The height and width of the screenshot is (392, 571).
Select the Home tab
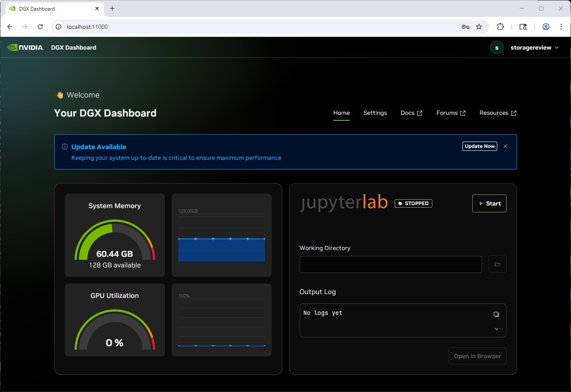point(341,113)
